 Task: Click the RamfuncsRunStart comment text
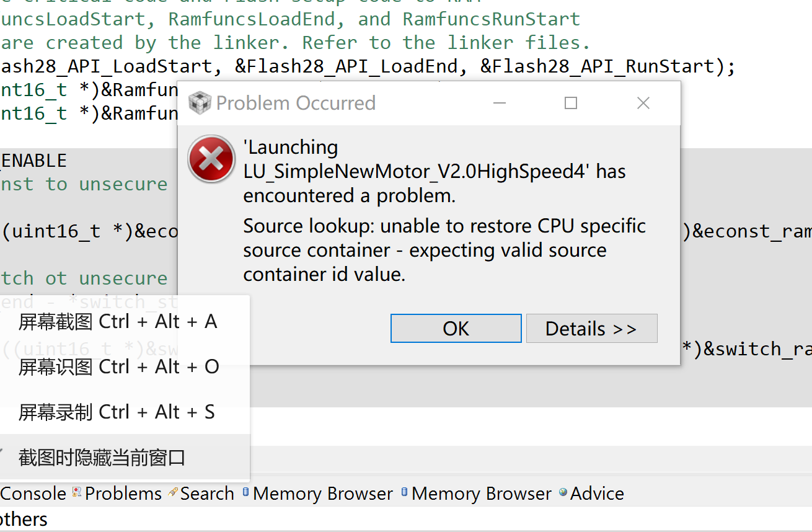coord(491,19)
